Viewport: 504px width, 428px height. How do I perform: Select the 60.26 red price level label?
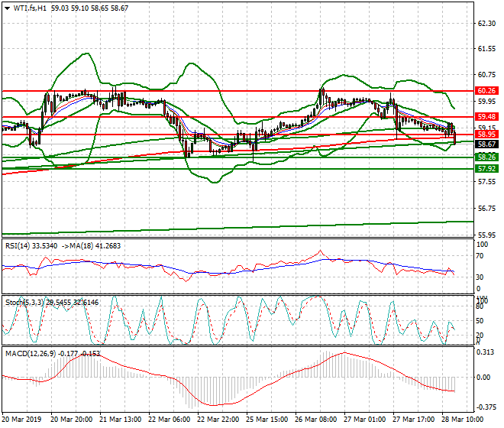486,91
